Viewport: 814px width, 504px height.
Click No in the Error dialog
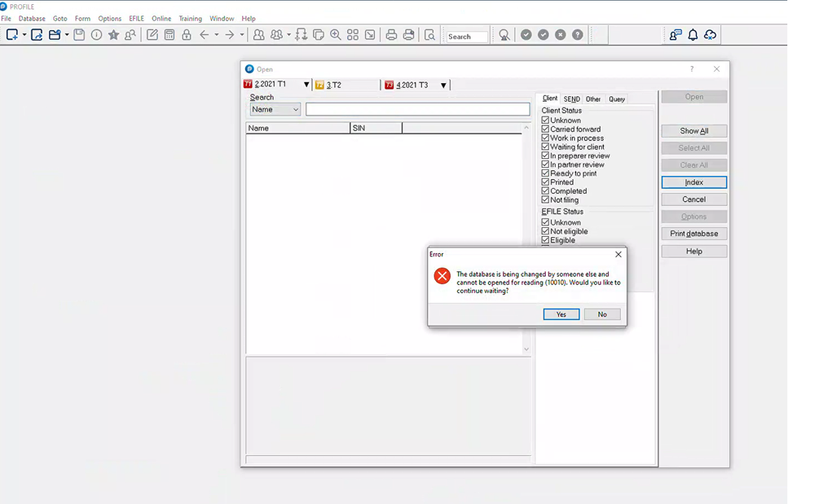[x=602, y=314]
